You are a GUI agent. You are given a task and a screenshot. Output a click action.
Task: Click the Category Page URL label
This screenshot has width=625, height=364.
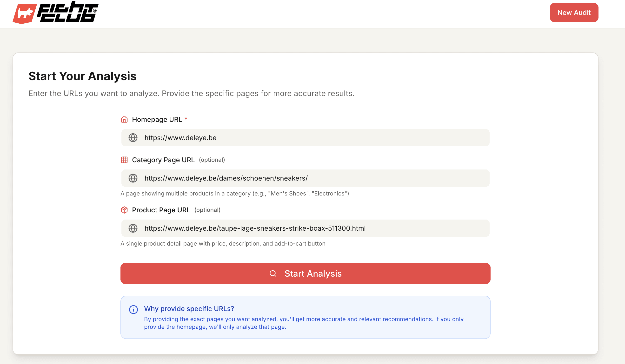click(x=163, y=160)
